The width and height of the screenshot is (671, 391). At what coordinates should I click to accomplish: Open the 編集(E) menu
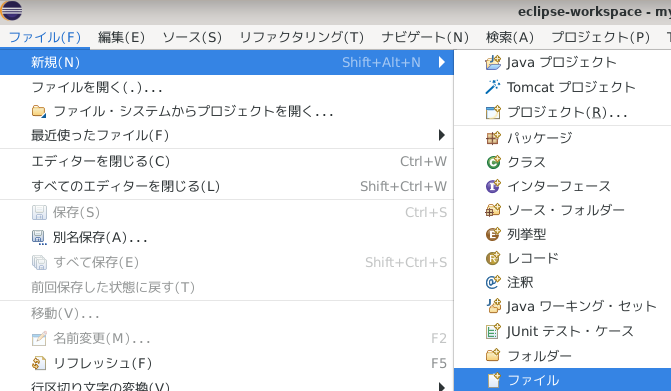(x=121, y=37)
